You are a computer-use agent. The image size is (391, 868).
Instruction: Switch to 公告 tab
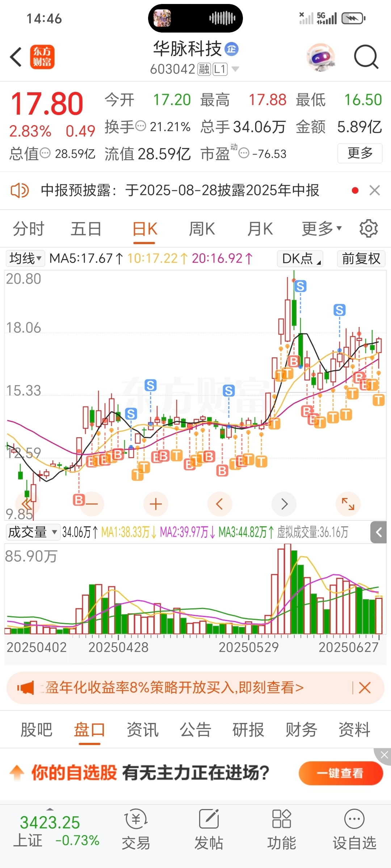pos(195,729)
